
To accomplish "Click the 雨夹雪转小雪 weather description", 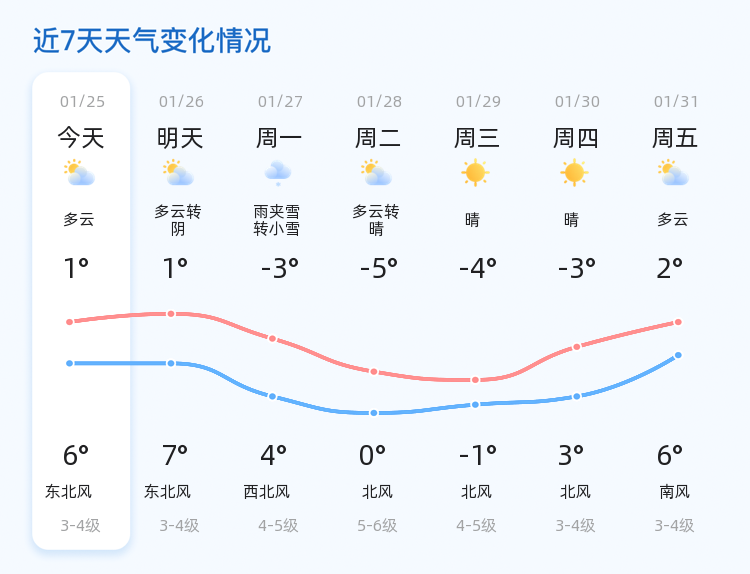I will [x=277, y=220].
